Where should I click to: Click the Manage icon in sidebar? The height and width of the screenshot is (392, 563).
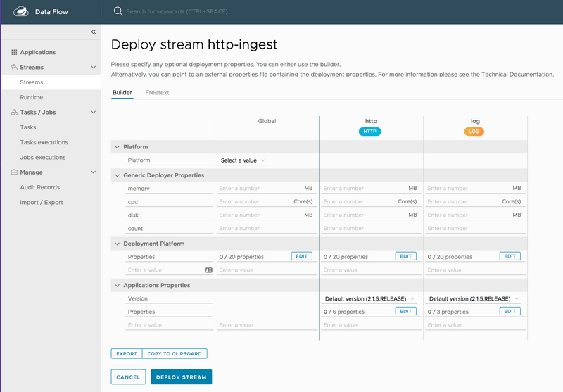pyautogui.click(x=14, y=172)
